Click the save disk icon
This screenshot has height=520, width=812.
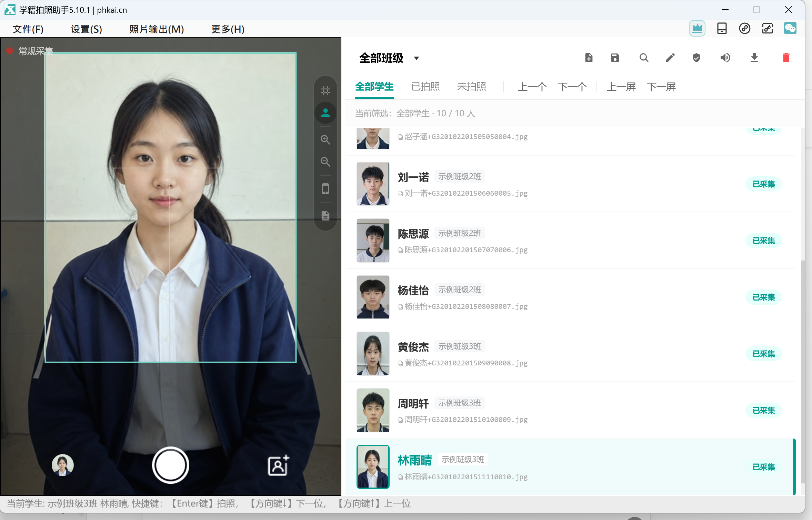[615, 58]
